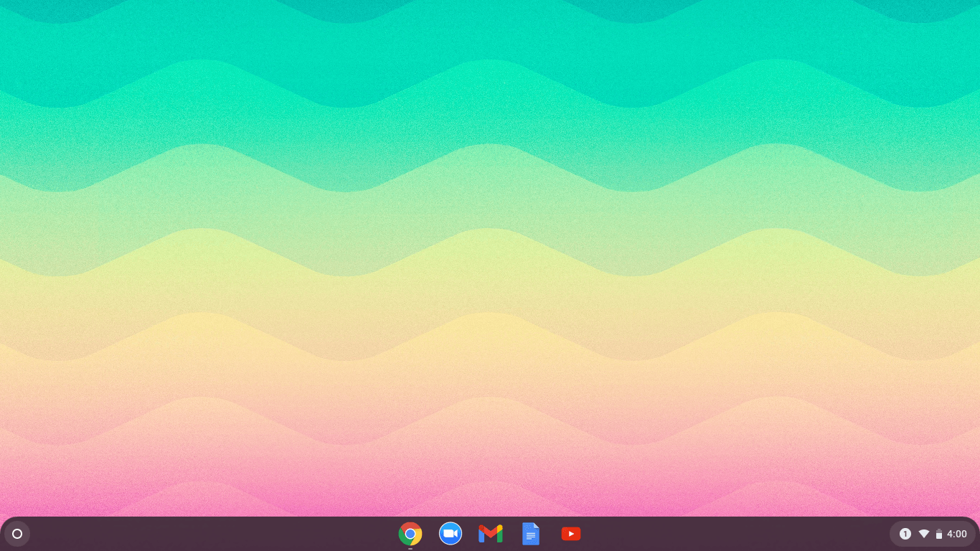Launch YouTube from the shelf

[x=571, y=534]
